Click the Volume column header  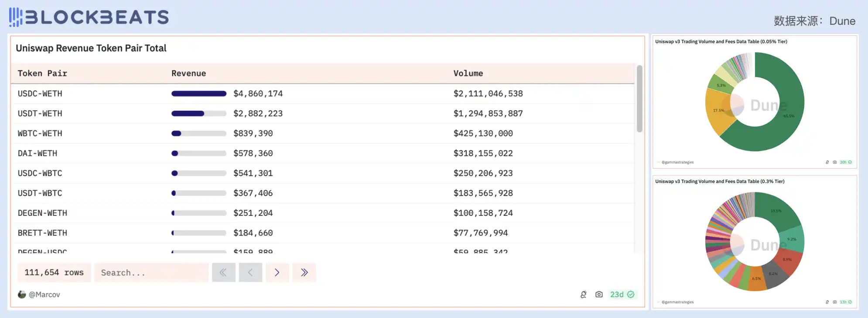(x=468, y=73)
